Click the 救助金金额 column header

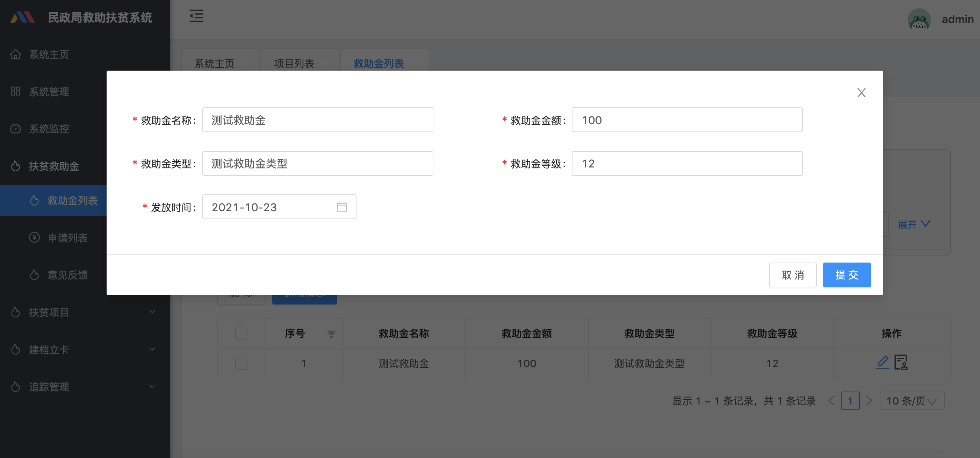tap(526, 334)
